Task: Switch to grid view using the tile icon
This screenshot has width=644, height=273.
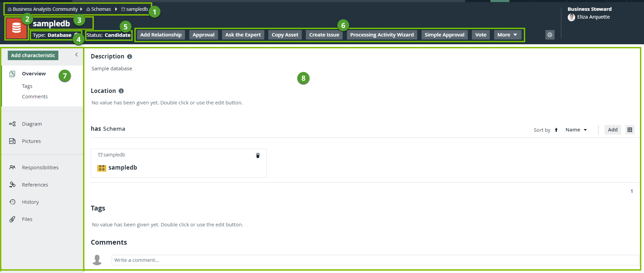Action: [629, 130]
